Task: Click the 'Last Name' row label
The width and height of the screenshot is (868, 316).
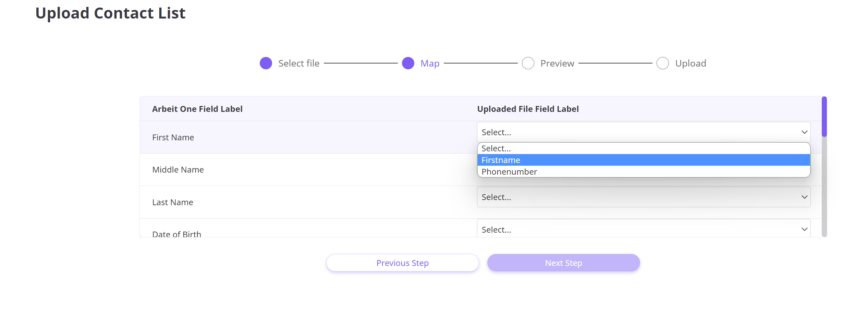Action: pos(173,202)
